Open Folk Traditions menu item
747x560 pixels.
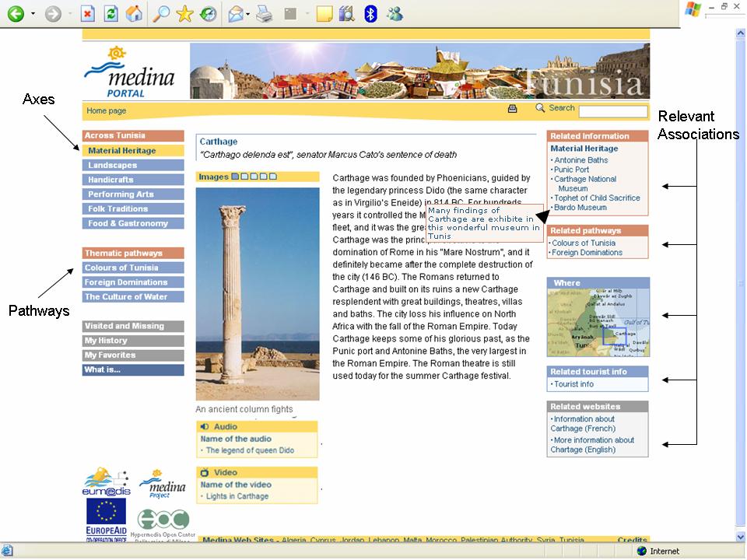pos(133,208)
